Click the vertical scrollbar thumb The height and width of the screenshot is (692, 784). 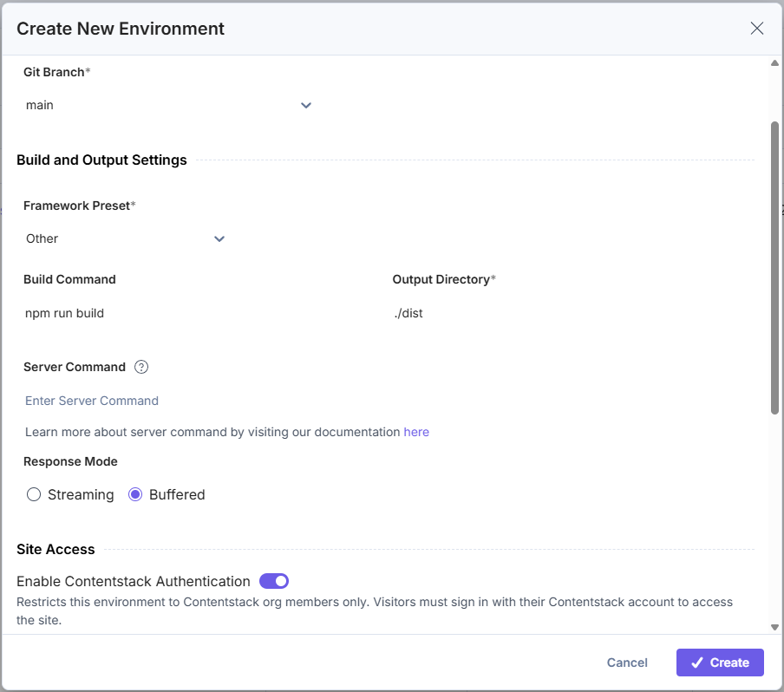[774, 268]
